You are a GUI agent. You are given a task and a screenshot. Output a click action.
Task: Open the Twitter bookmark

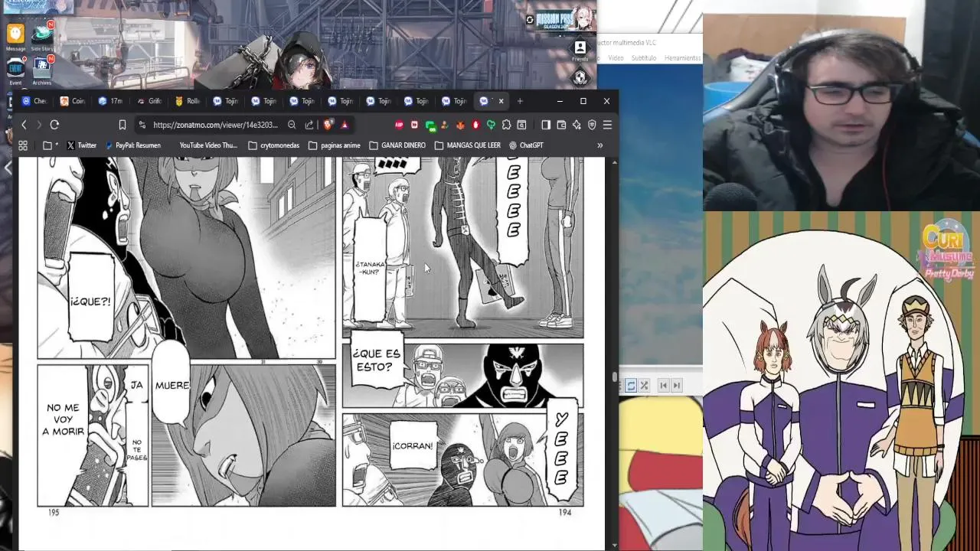click(x=81, y=145)
